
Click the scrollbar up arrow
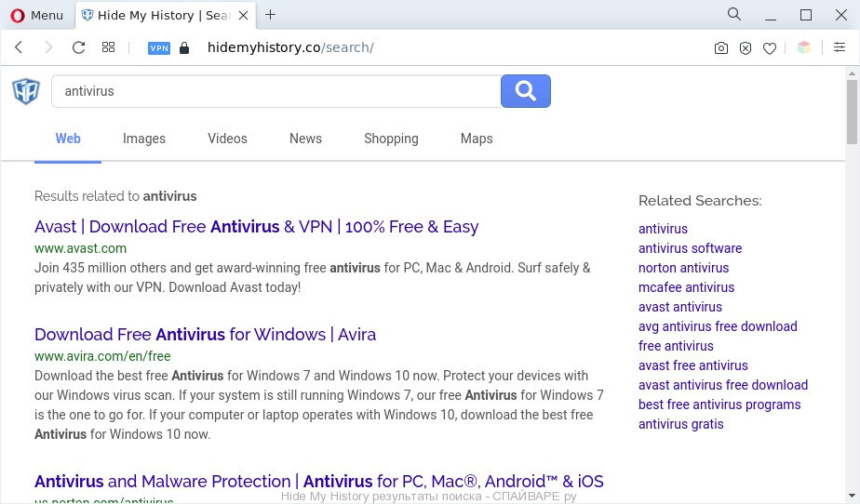pyautogui.click(x=852, y=73)
